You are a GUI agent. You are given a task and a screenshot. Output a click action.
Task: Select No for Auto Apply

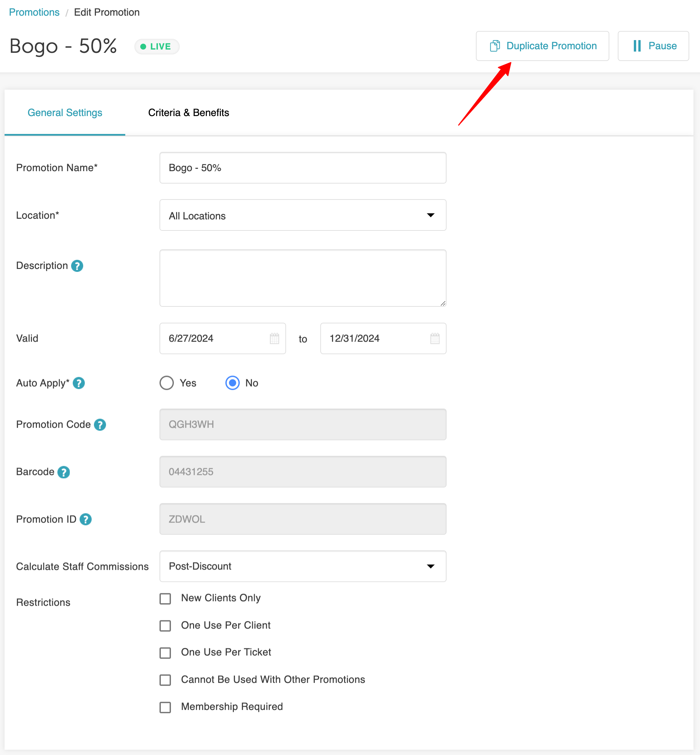(x=233, y=383)
